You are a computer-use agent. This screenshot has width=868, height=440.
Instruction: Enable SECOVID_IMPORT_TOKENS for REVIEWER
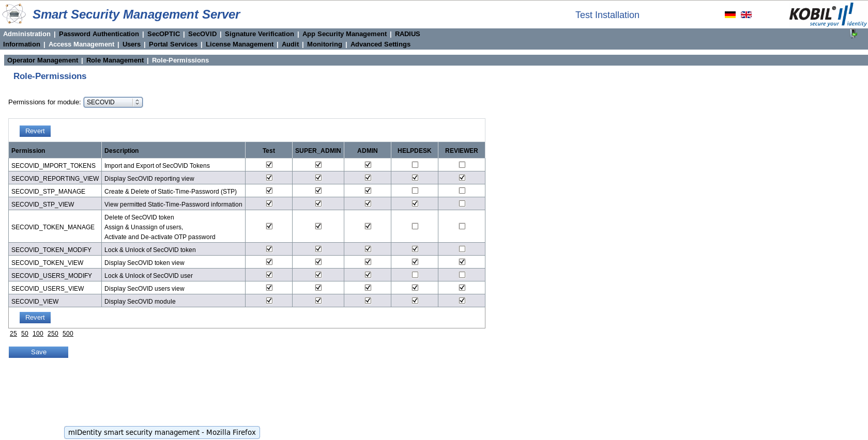pyautogui.click(x=462, y=165)
